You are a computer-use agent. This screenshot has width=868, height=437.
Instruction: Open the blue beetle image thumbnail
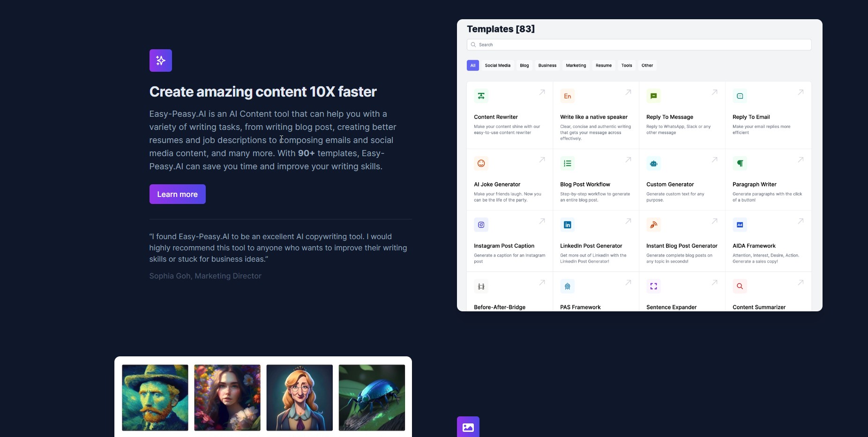tap(372, 398)
